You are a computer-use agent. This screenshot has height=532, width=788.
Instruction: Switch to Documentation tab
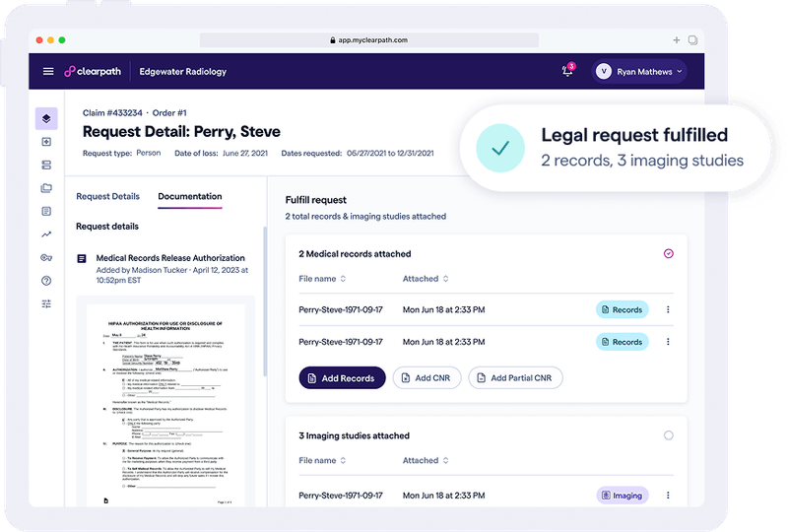coord(190,196)
